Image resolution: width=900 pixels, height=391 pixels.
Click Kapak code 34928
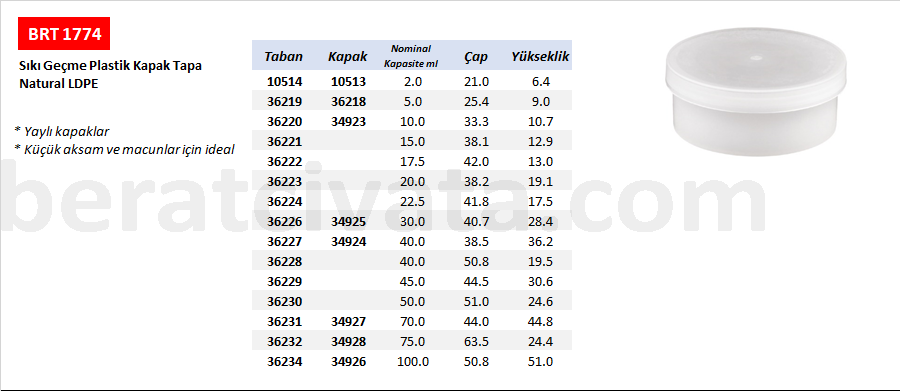pyautogui.click(x=348, y=342)
